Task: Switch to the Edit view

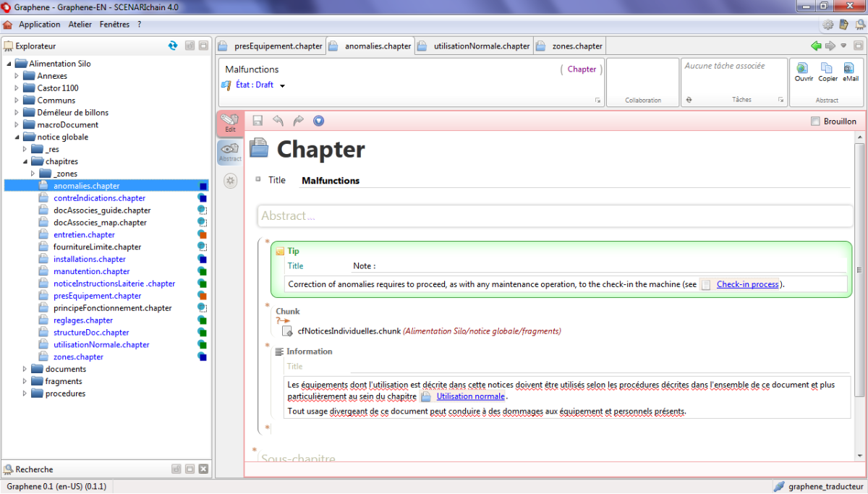Action: point(230,123)
